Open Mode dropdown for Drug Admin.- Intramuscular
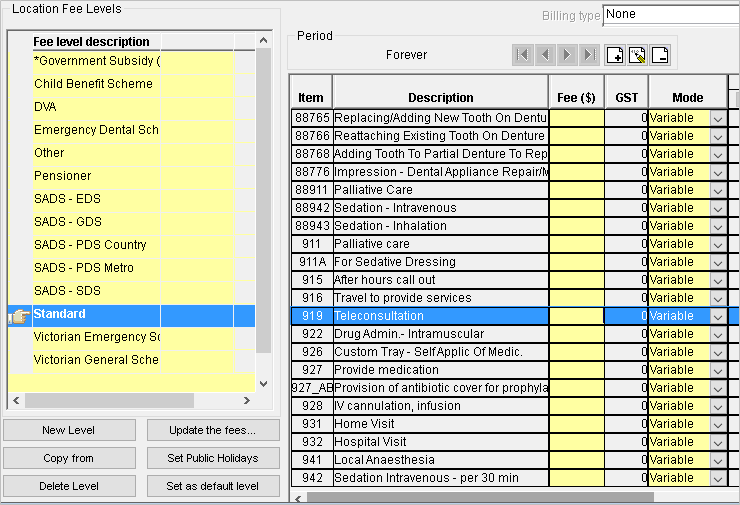 point(718,334)
